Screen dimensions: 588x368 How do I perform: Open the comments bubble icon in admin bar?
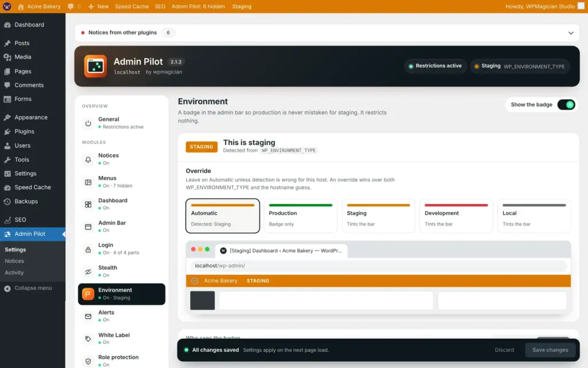71,6
